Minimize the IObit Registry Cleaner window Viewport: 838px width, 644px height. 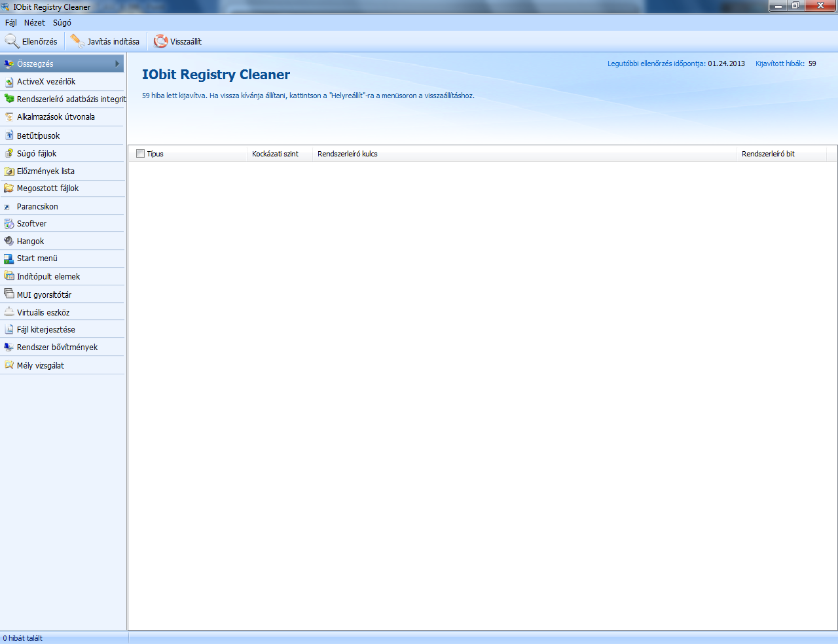(778, 6)
